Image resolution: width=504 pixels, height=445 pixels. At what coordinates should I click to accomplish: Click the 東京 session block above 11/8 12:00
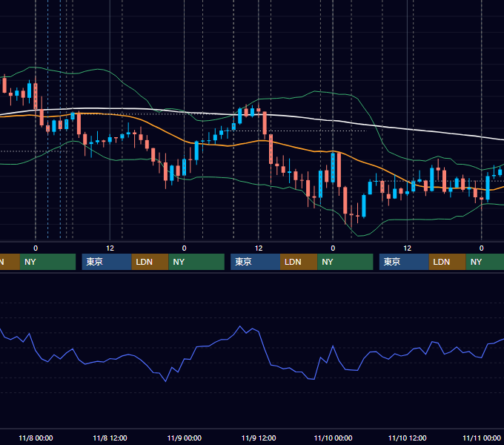click(x=107, y=262)
